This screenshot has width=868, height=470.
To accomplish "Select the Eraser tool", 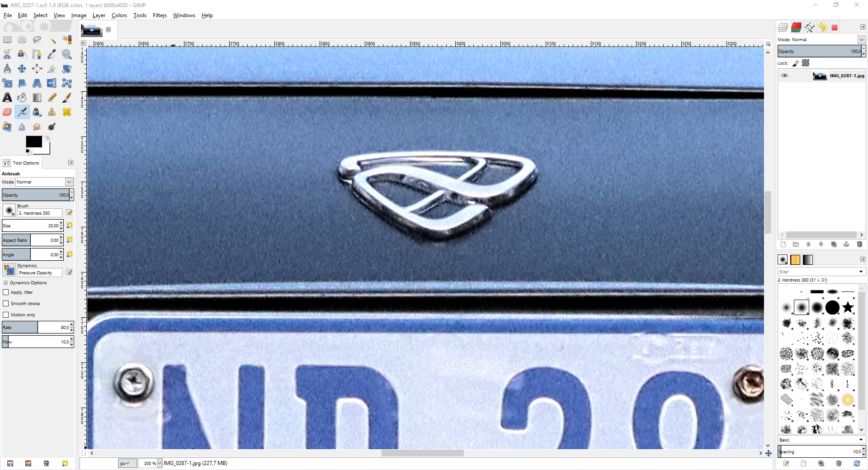I will point(7,112).
